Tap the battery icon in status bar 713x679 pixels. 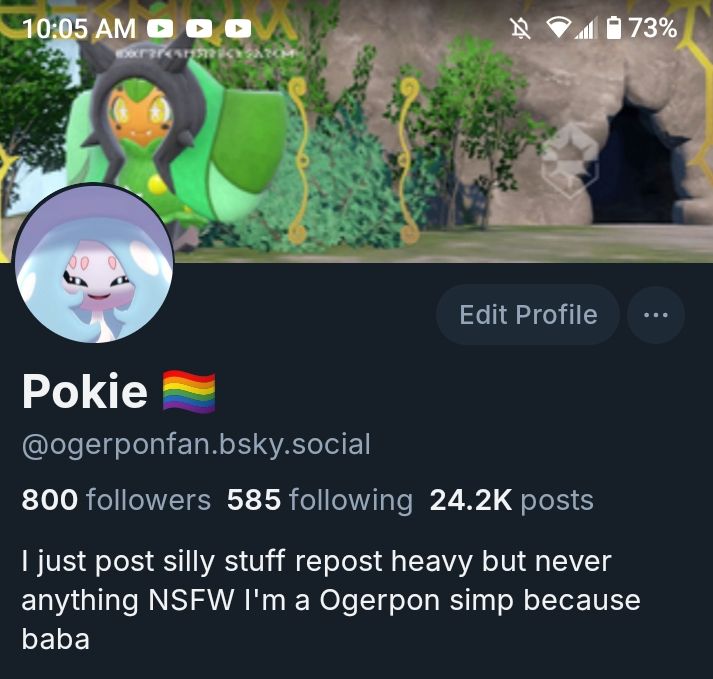614,28
